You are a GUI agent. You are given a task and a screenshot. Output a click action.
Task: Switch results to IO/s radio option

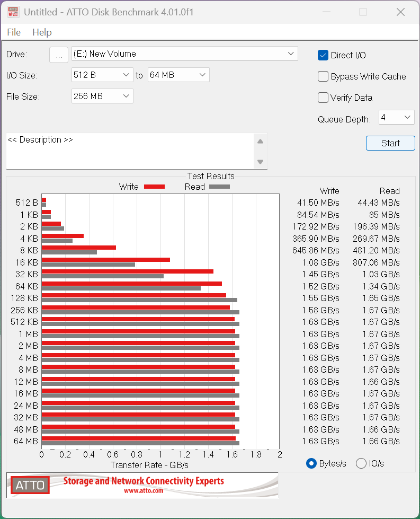361,463
